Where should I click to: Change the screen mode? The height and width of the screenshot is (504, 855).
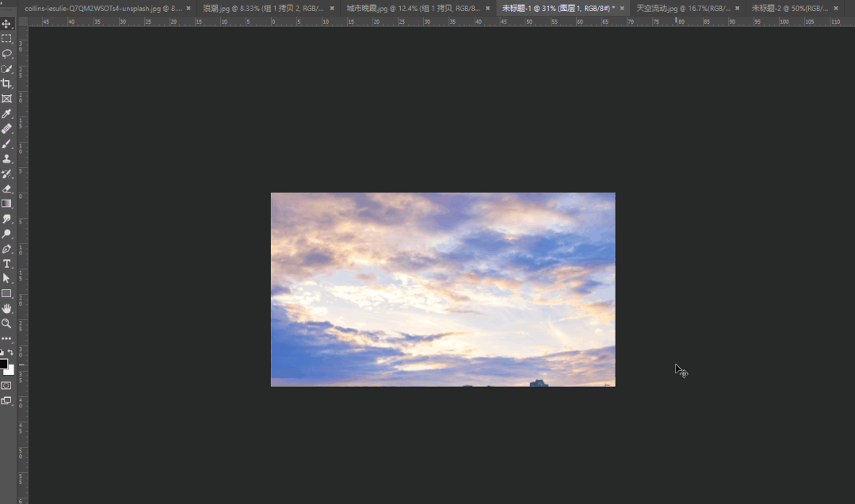(x=6, y=400)
